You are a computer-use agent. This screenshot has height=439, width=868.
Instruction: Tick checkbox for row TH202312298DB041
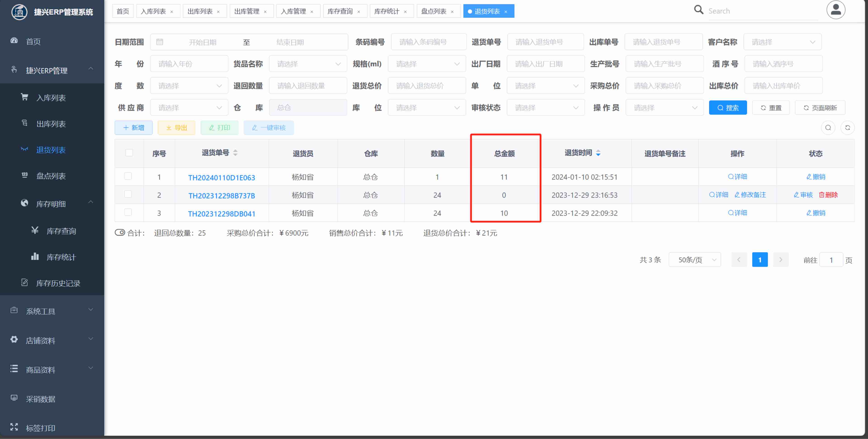(x=128, y=212)
